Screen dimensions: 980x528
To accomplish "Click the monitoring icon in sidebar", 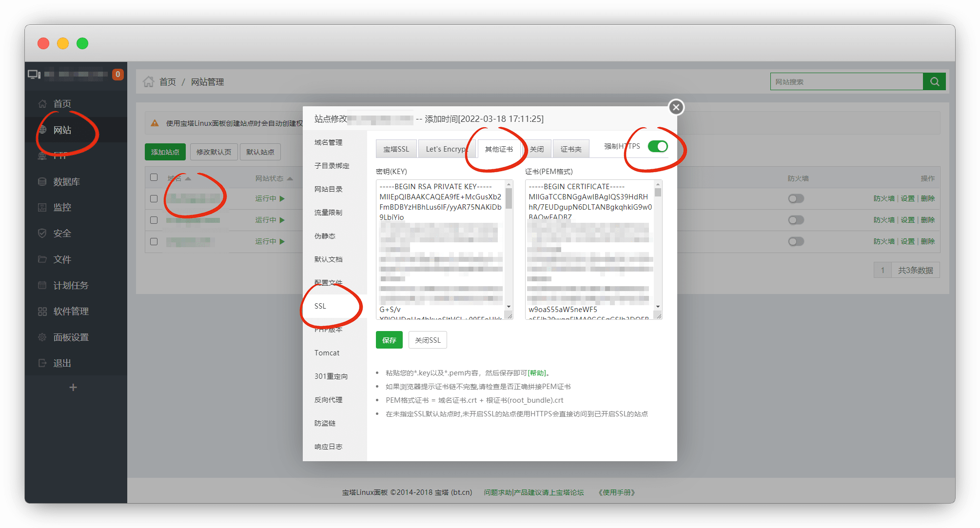I will (x=42, y=208).
